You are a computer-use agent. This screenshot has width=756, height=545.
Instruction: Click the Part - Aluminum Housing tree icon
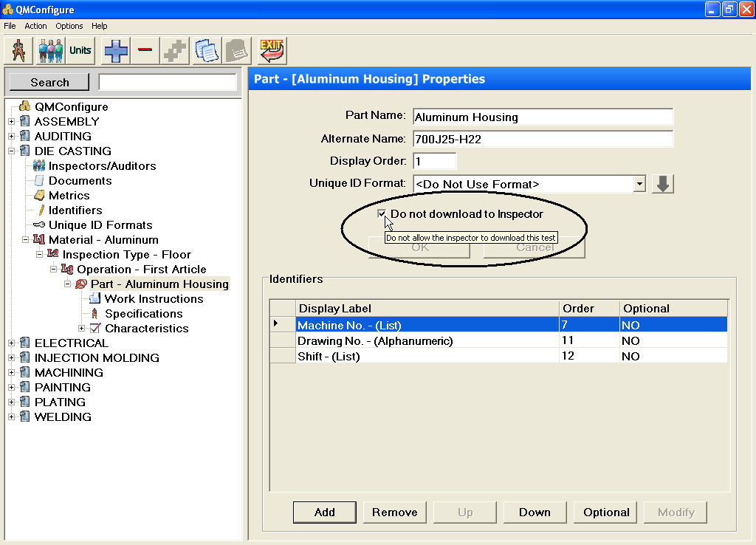coord(81,284)
